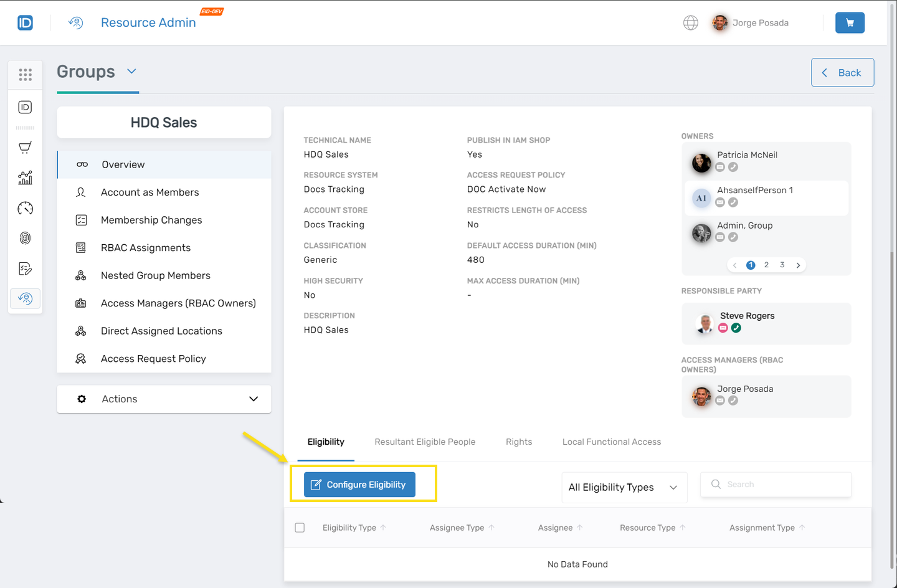Image resolution: width=897 pixels, height=588 pixels.
Task: Switch to Resultant Eligible People tab
Action: click(x=425, y=442)
